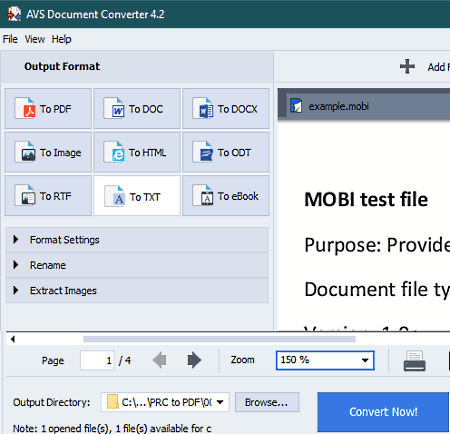This screenshot has width=450, height=434.
Task: Pick the To DOCX output format
Action: (x=226, y=109)
